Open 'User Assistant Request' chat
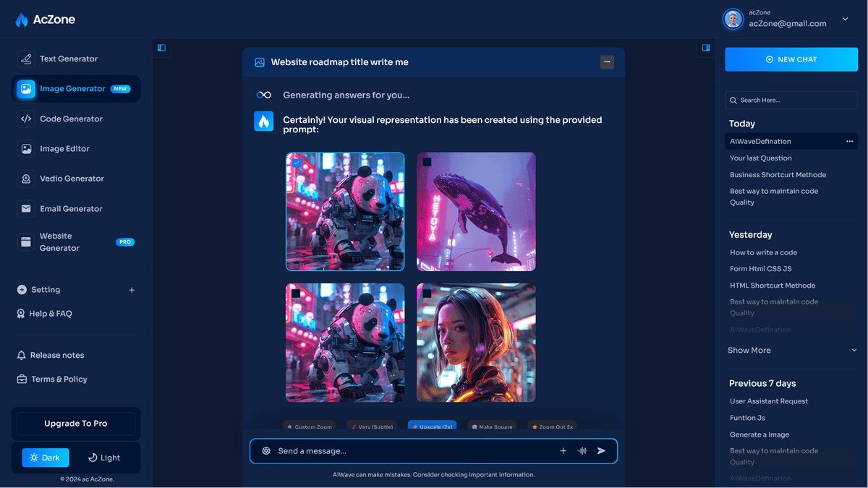This screenshot has height=488, width=868. point(769,401)
